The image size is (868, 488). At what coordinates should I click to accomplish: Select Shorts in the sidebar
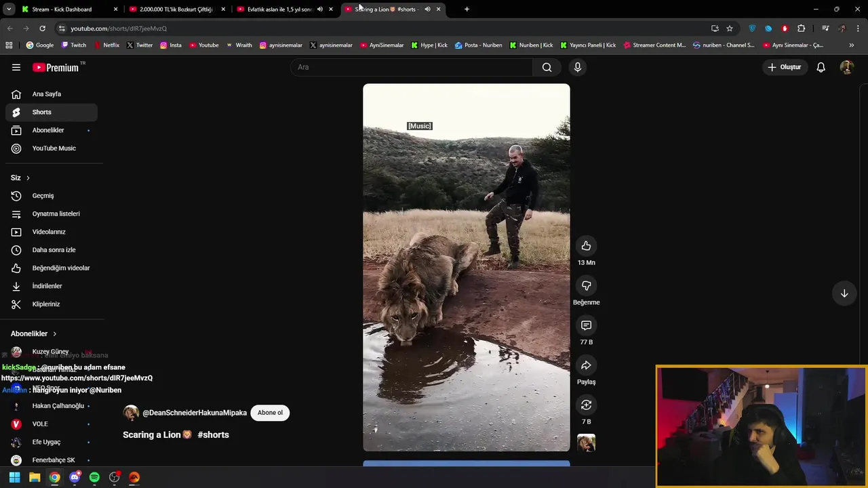[x=52, y=112]
